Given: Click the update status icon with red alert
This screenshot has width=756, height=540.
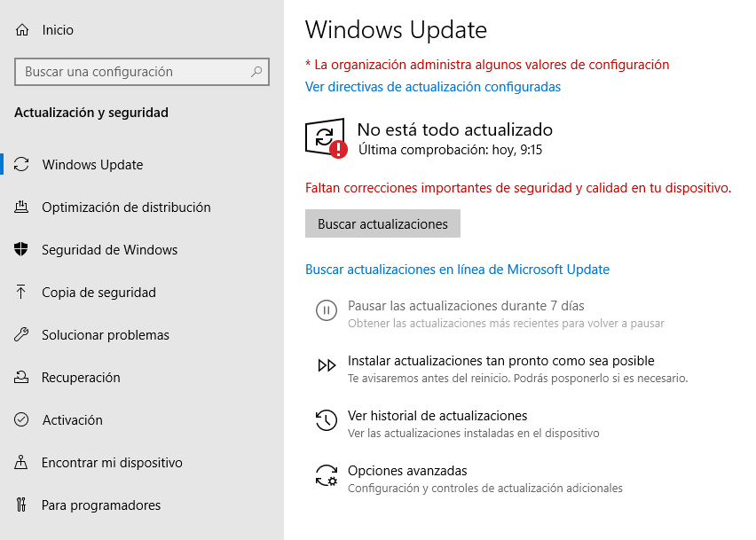Looking at the screenshot, I should pyautogui.click(x=326, y=139).
